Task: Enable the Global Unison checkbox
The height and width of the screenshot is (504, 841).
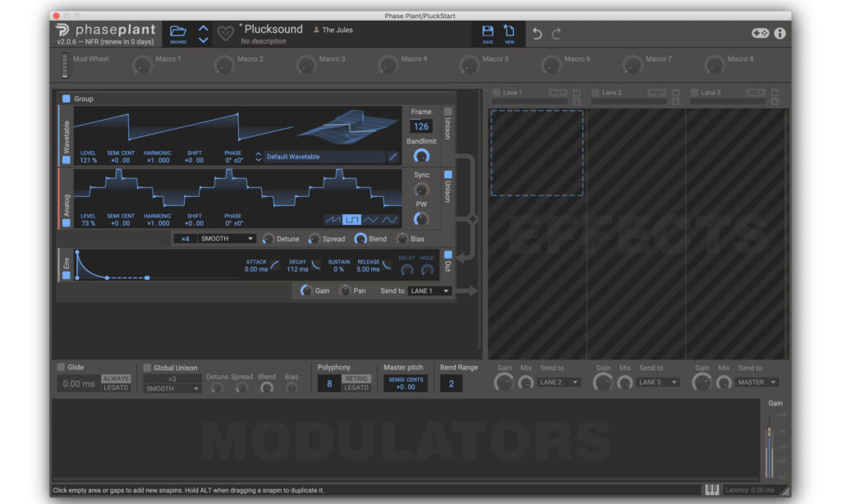Action: [147, 368]
